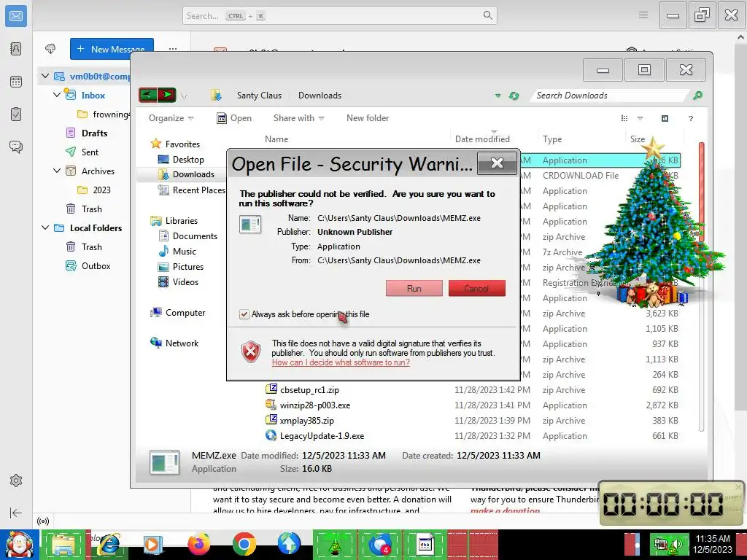Open folder pane more options ellipsis
Screen dimensions: 747x560
click(173, 49)
